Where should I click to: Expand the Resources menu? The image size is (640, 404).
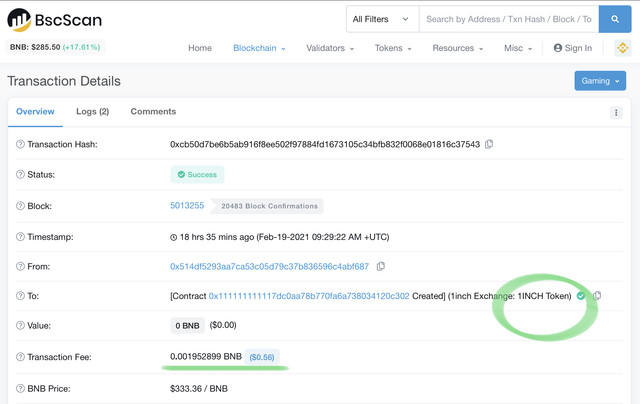point(458,48)
